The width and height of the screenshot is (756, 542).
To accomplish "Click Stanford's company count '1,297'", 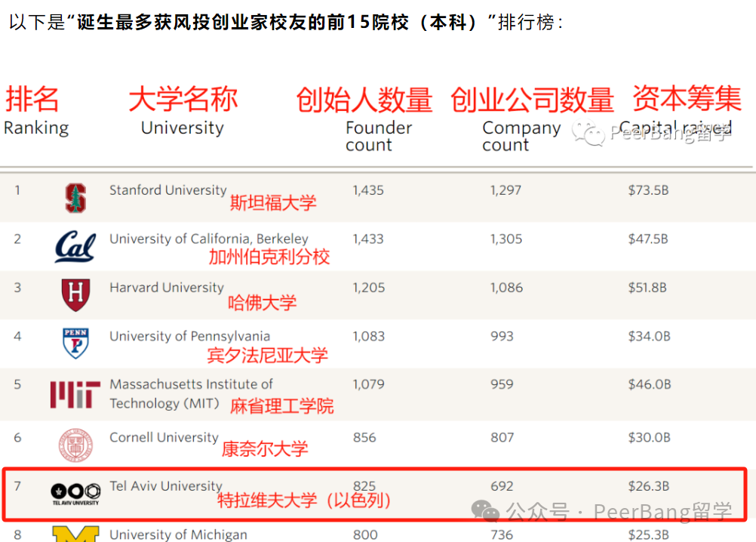I will pyautogui.click(x=506, y=190).
